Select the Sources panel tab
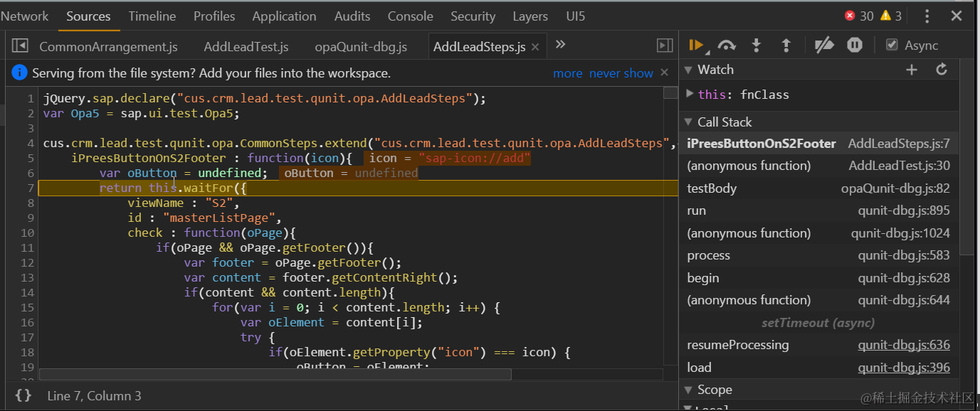This screenshot has height=411, width=980. pos(88,16)
